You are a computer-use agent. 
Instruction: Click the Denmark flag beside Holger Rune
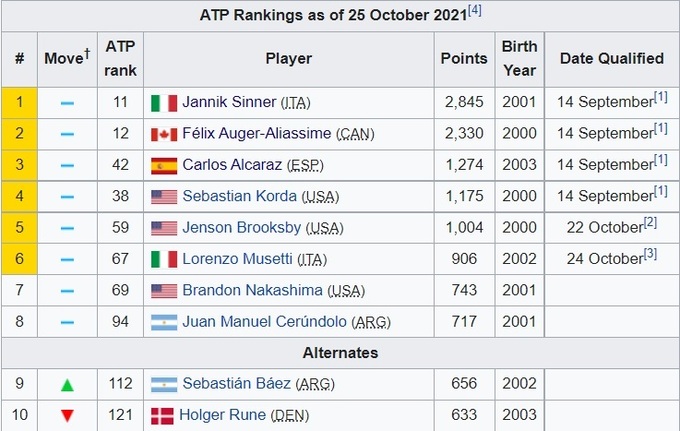tap(162, 415)
